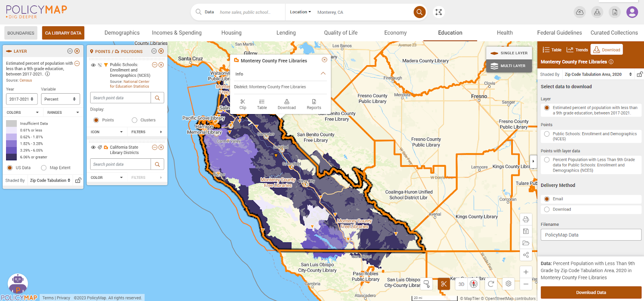This screenshot has width=644, height=301.
Task: Click the Download Data button
Action: point(591,293)
